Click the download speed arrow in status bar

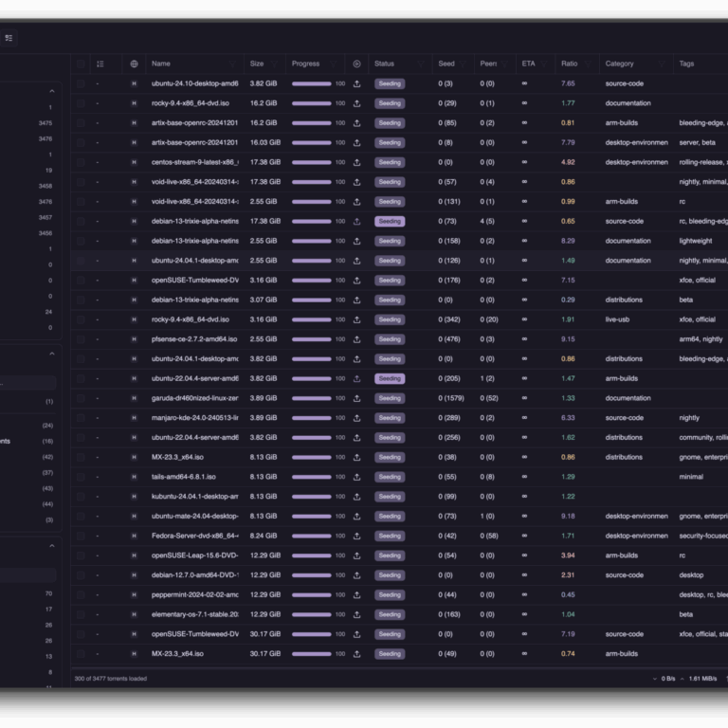click(x=655, y=679)
